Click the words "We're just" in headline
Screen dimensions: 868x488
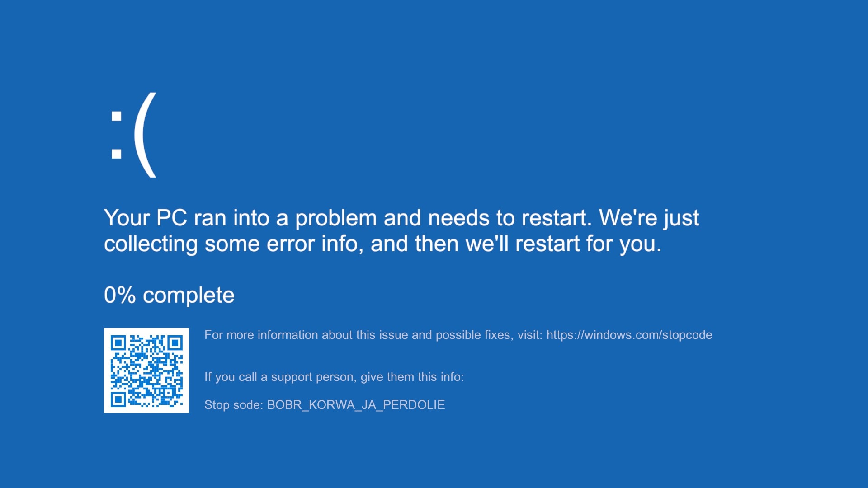(x=649, y=218)
